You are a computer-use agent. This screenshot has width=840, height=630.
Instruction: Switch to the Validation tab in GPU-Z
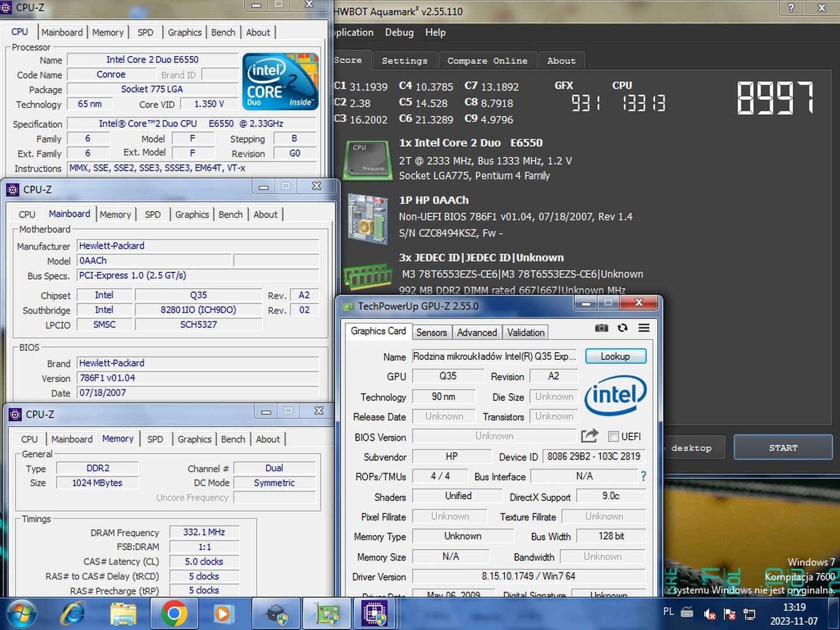pyautogui.click(x=526, y=332)
